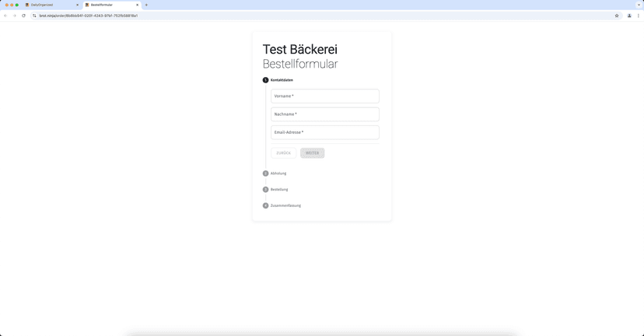
Task: Click the Bestellformular subtitle heading
Action: click(x=300, y=64)
